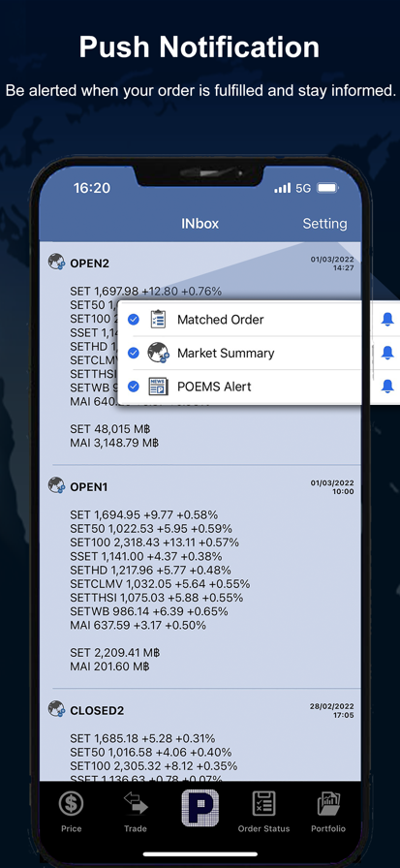Select line SET 1,697.98 +12.80 +0.76%
Screen dimensions: 400x868
[x=145, y=292]
